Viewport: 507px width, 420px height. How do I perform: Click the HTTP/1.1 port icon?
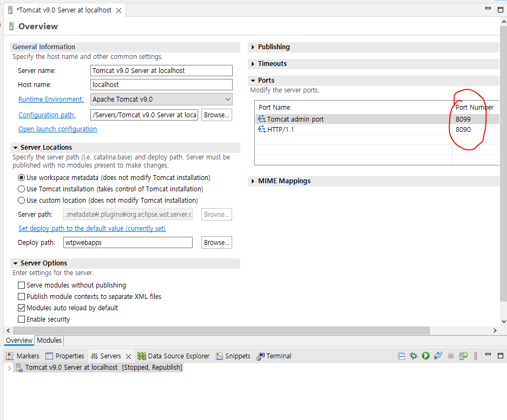(x=261, y=130)
